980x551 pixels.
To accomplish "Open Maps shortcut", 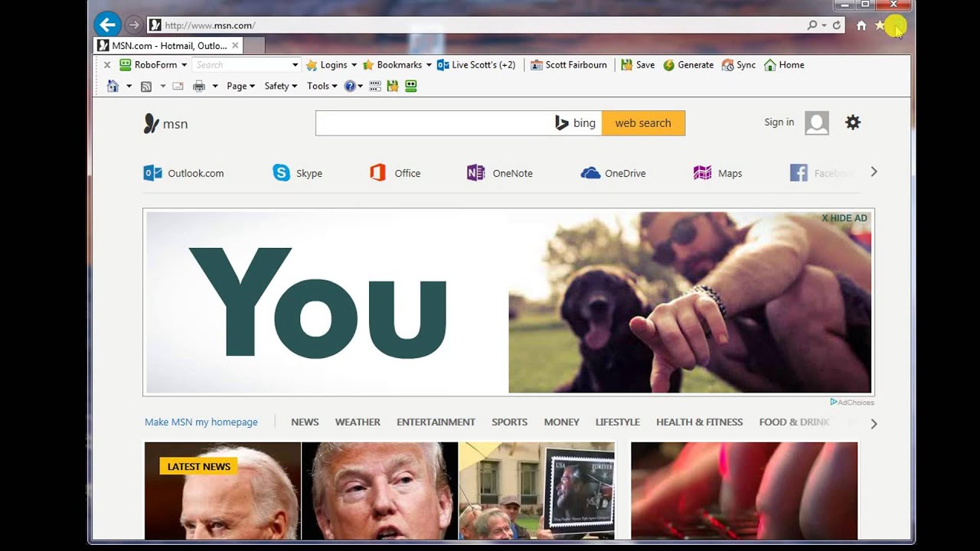I will point(717,173).
